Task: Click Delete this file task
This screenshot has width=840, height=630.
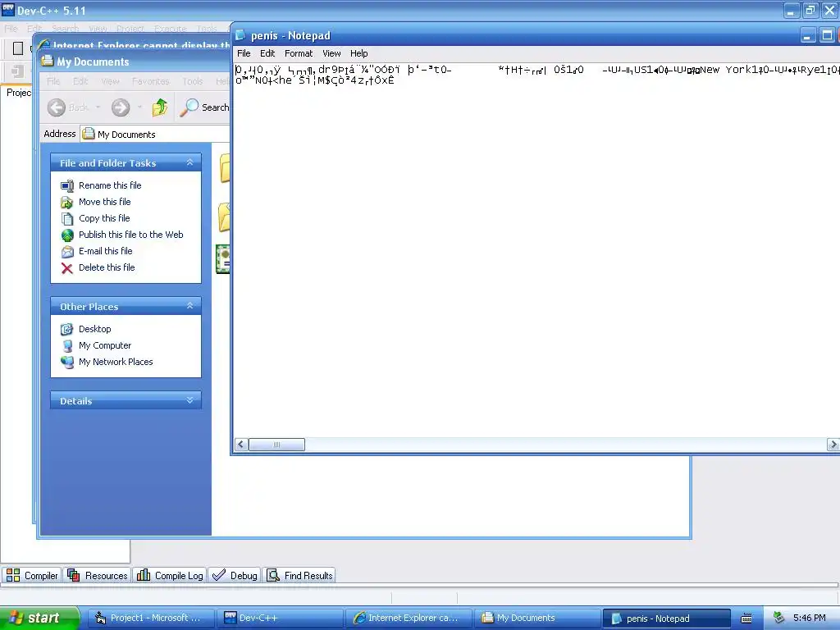Action: click(x=107, y=267)
